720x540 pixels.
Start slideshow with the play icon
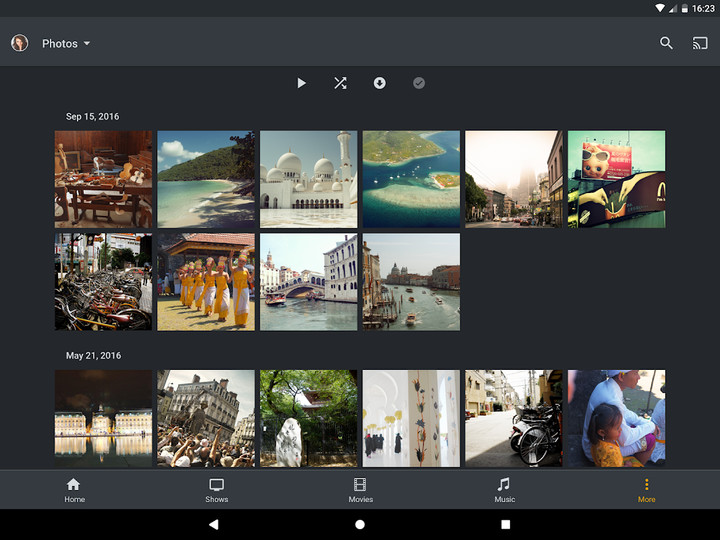301,83
